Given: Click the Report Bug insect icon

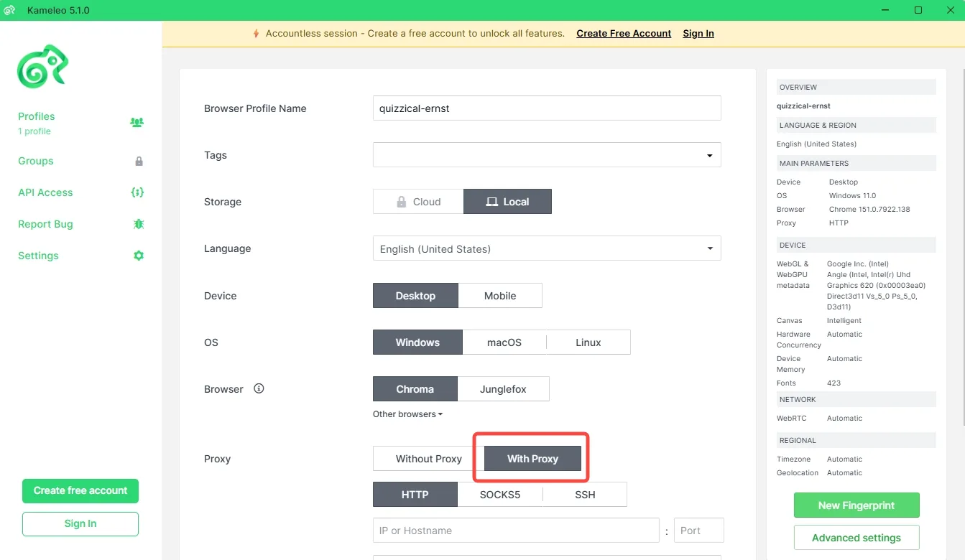Looking at the screenshot, I should (139, 224).
